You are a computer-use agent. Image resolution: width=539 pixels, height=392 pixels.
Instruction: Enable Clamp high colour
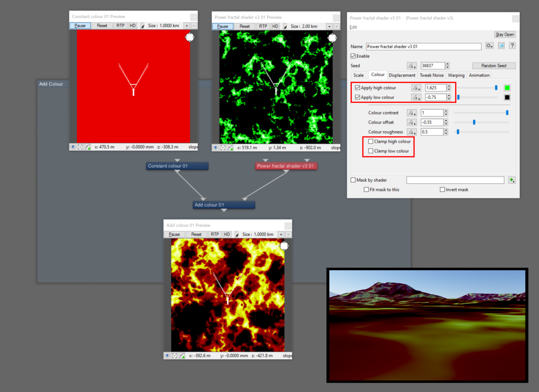coord(371,142)
